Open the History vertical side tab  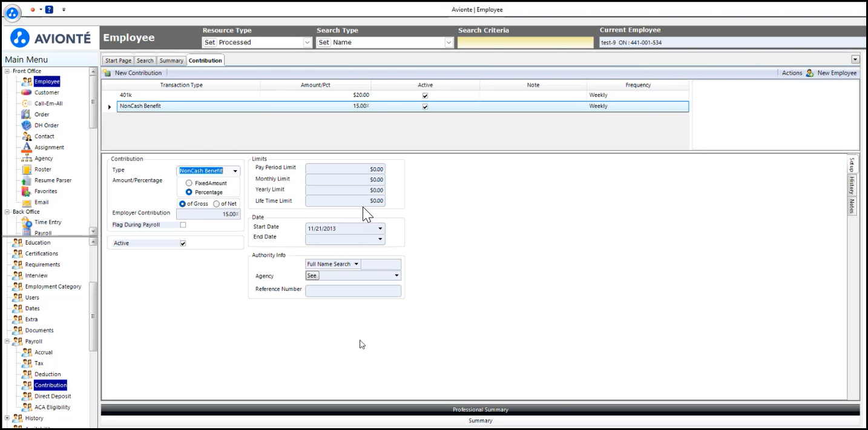[852, 185]
